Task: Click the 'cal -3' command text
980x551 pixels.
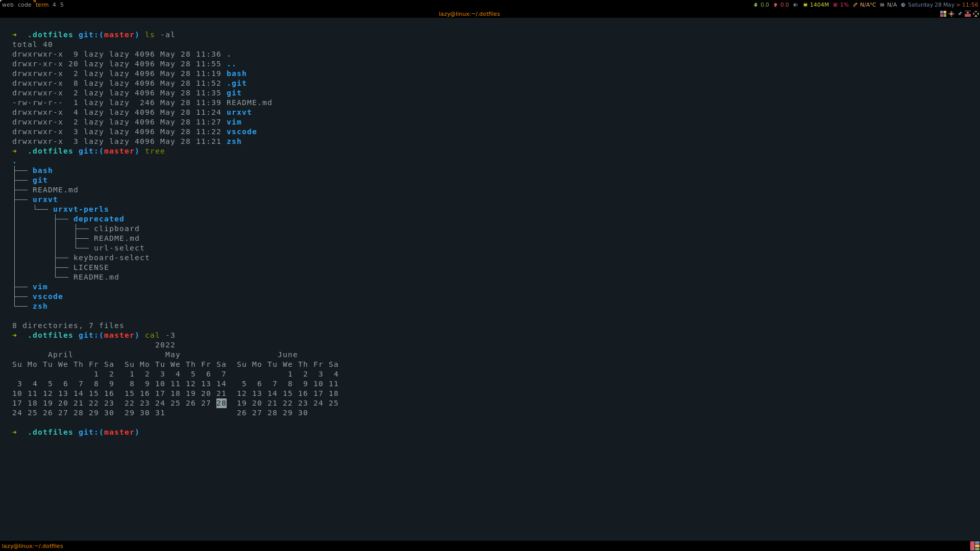Action: click(x=160, y=335)
